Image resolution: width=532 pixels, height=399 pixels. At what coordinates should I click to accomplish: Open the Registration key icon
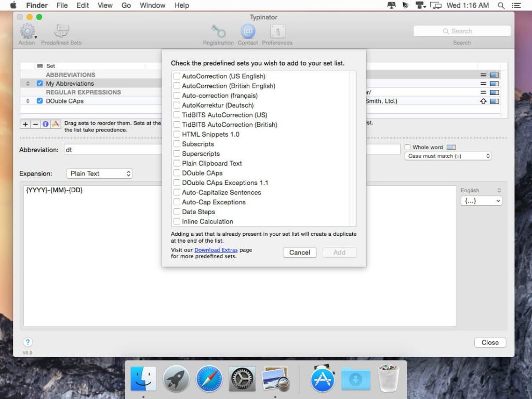[x=218, y=31]
